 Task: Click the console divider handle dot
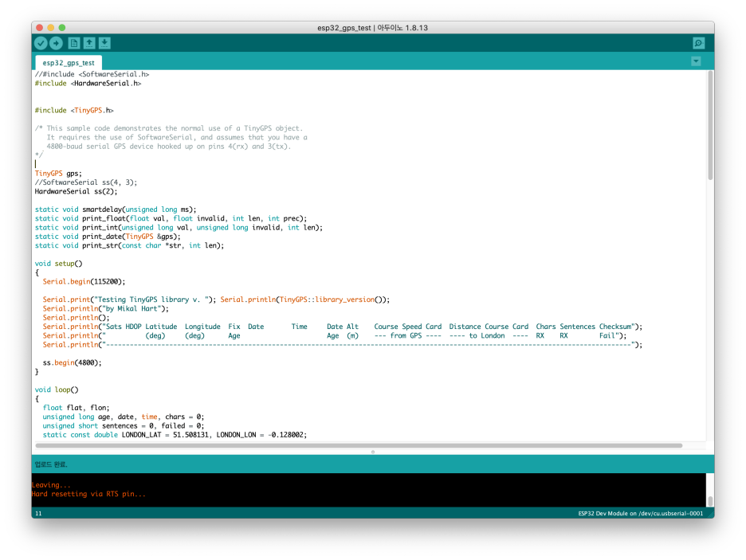coord(373,452)
